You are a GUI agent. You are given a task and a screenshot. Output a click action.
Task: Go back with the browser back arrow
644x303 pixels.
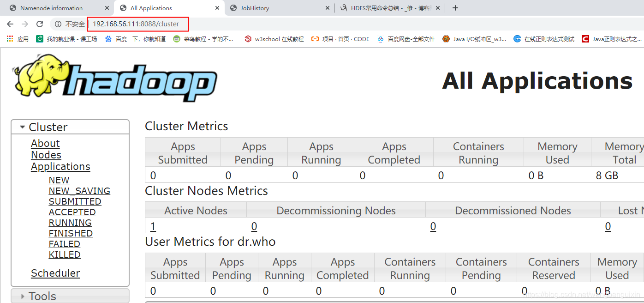pos(10,24)
